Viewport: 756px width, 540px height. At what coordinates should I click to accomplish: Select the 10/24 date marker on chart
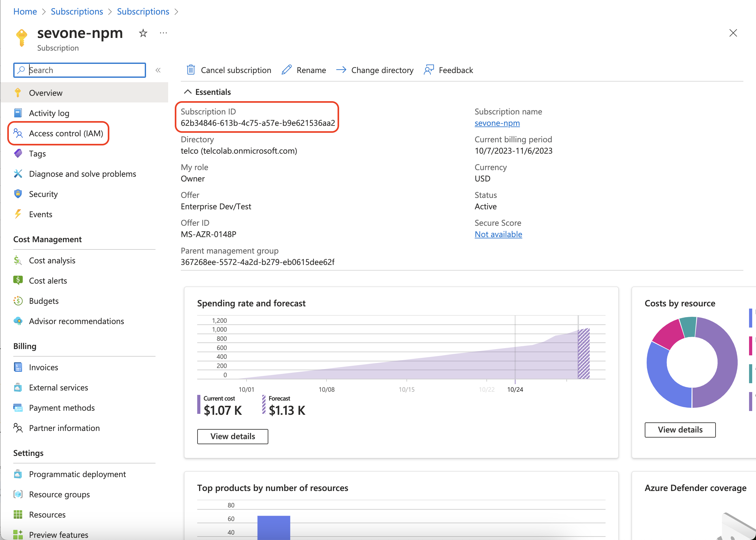coord(515,390)
